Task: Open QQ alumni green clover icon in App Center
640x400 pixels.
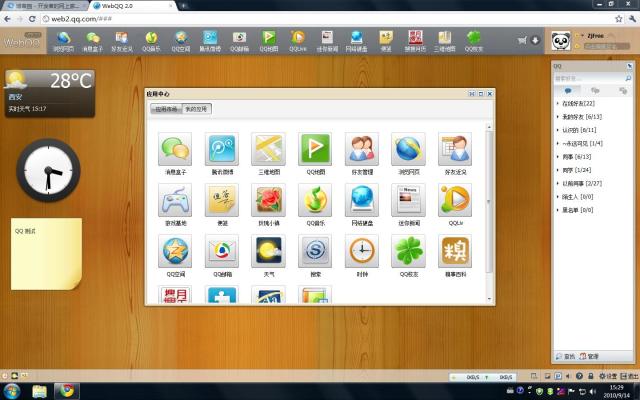Action: tap(408, 251)
